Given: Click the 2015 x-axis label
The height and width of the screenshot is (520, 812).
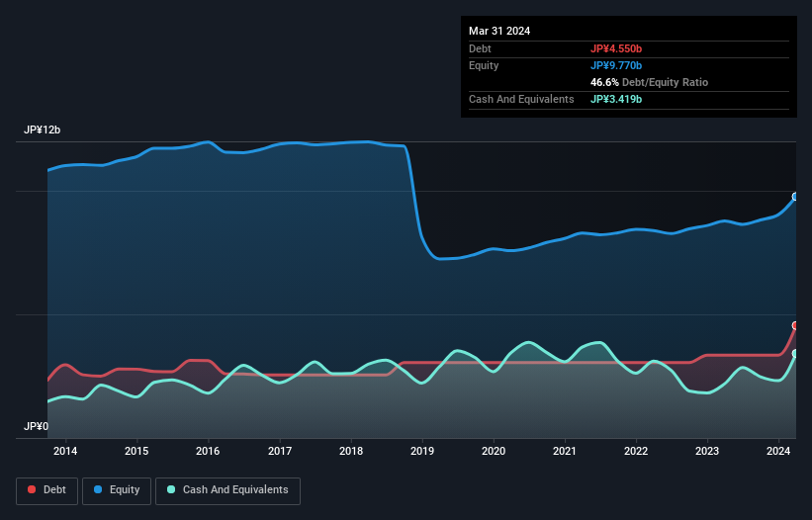Looking at the screenshot, I should tap(136, 451).
